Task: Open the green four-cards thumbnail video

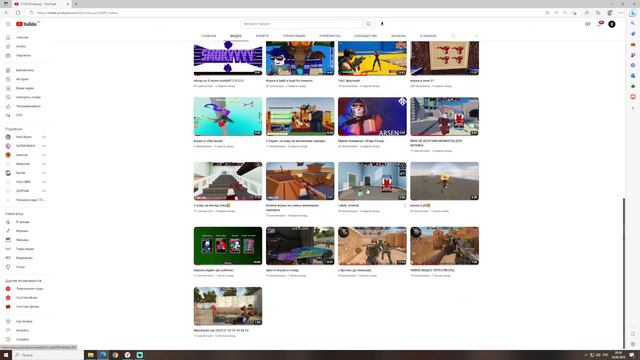Action: [x=228, y=246]
